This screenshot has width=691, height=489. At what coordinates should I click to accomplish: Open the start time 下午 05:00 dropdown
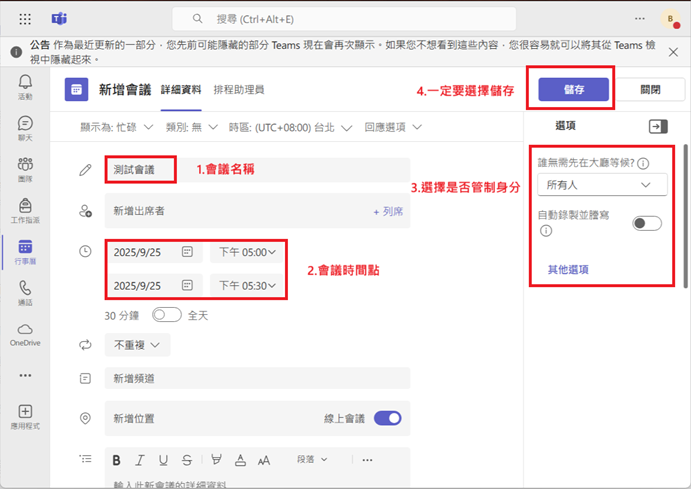[247, 253]
